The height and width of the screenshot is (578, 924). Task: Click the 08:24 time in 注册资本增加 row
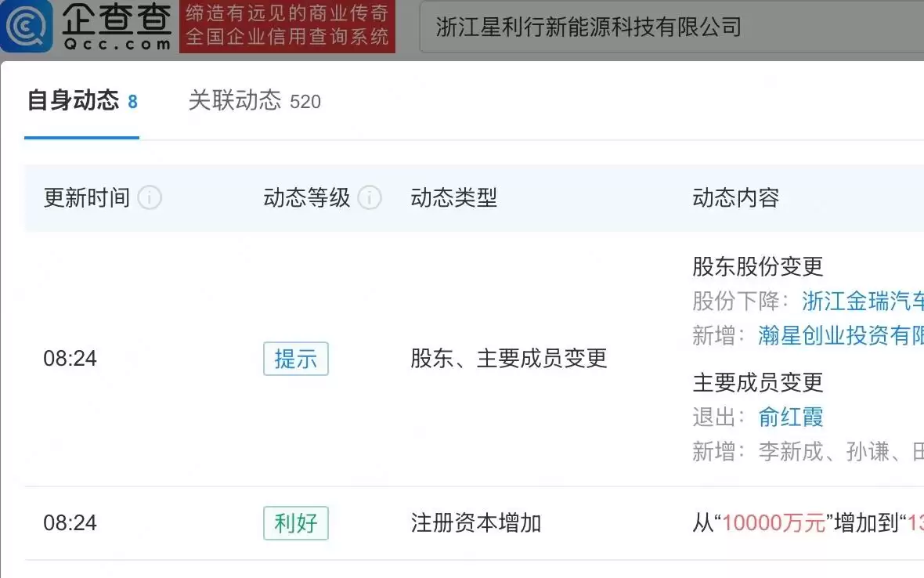pos(70,522)
